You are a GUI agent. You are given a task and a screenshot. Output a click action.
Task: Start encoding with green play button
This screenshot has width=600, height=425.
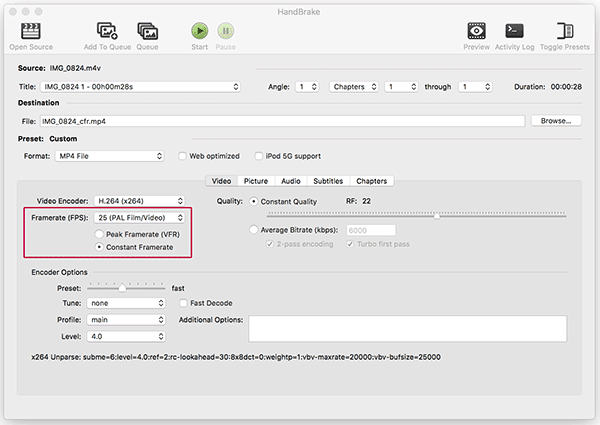199,31
